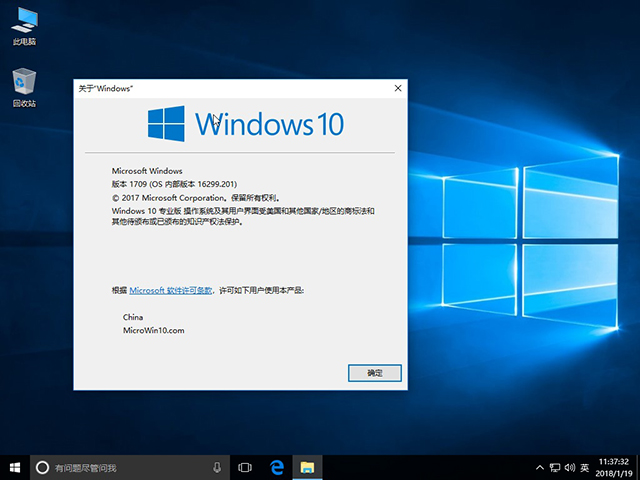Viewport: 640px width, 480px height.
Task: Switch input language via 英 indicator
Action: coord(584,468)
